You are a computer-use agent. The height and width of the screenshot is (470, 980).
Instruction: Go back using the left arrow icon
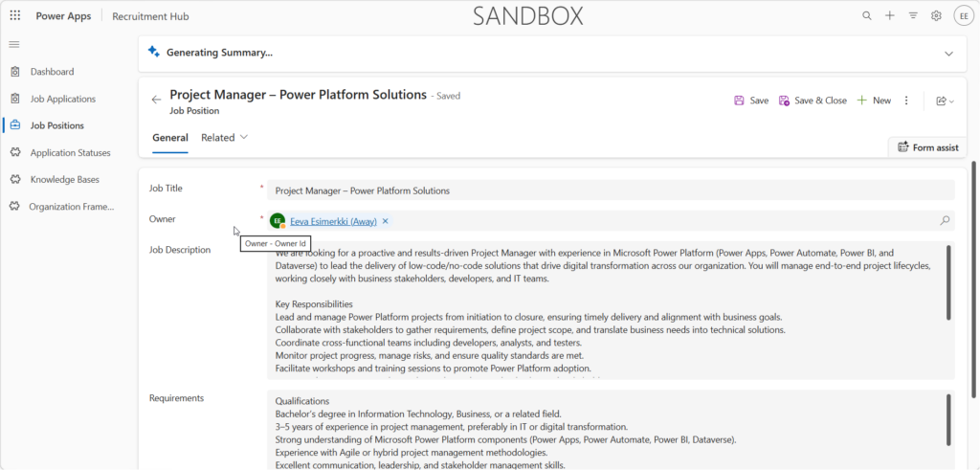156,100
